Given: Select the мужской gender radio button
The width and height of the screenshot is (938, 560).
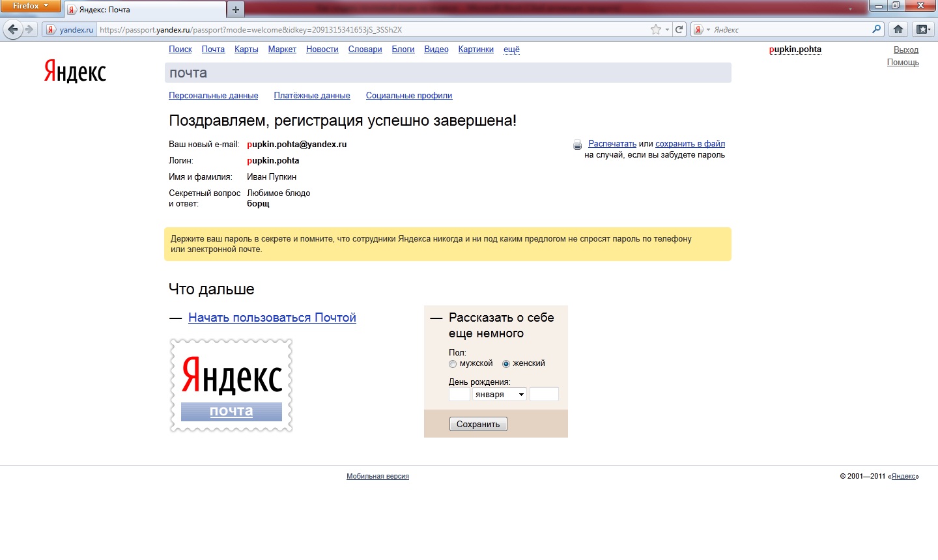Looking at the screenshot, I should 453,364.
